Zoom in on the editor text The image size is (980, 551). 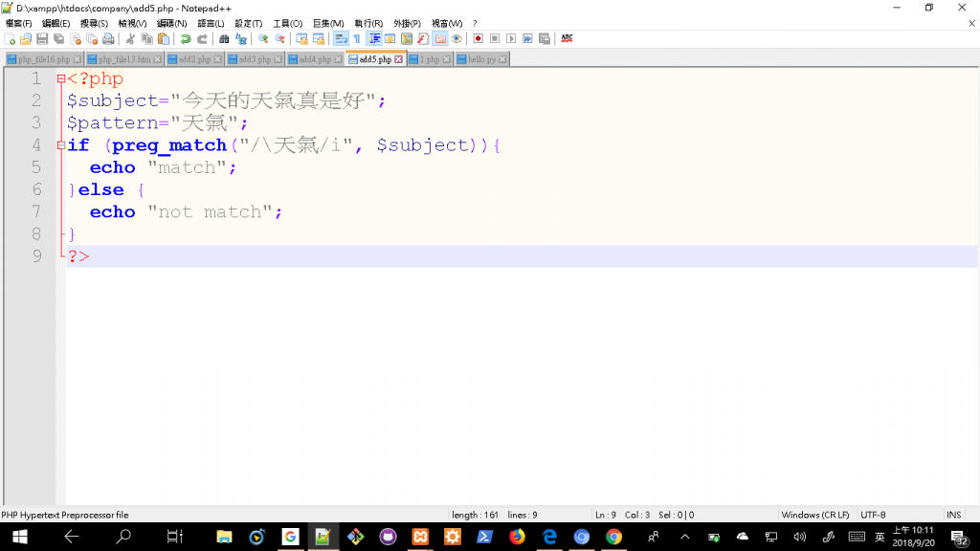tap(263, 38)
